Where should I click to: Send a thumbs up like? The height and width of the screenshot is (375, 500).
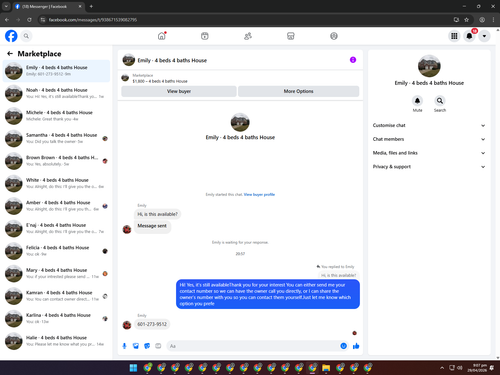356,346
